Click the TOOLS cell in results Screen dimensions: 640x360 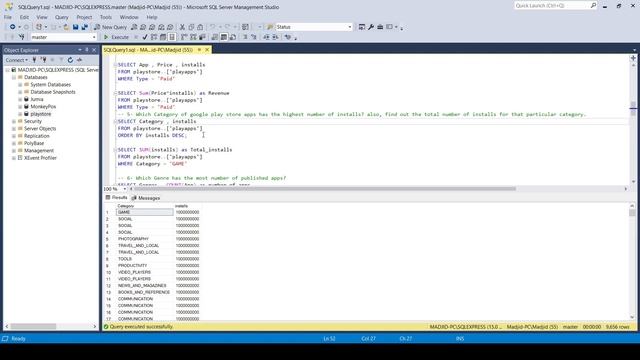coord(144,259)
